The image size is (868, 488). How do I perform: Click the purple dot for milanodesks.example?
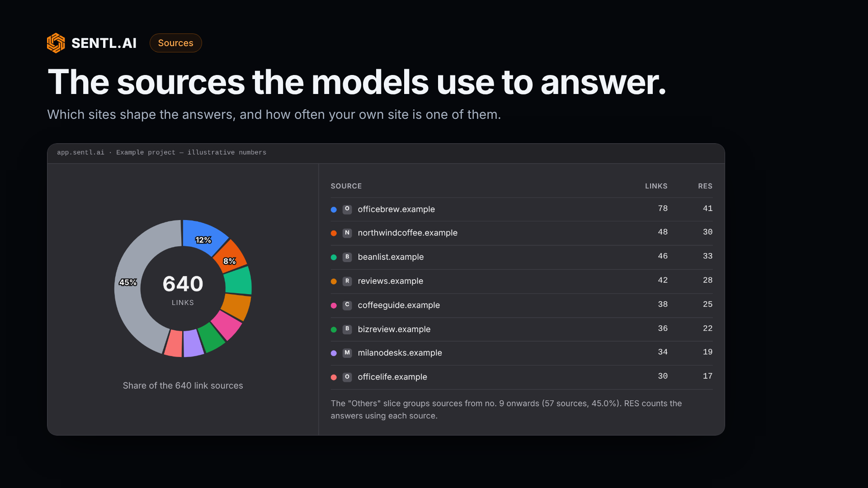click(334, 353)
